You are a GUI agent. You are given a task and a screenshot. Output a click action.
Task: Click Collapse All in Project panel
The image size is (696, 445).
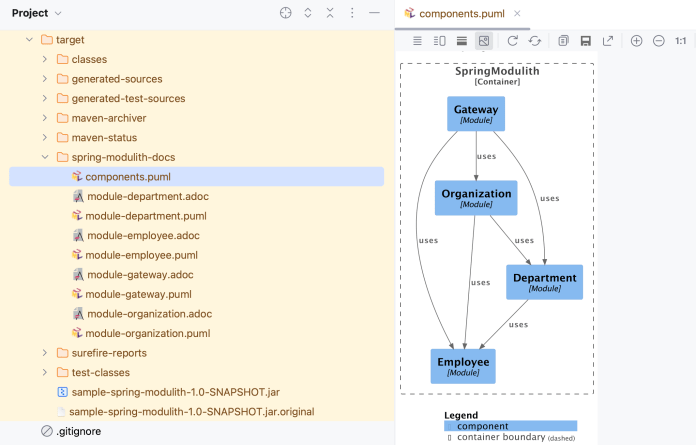pyautogui.click(x=330, y=13)
